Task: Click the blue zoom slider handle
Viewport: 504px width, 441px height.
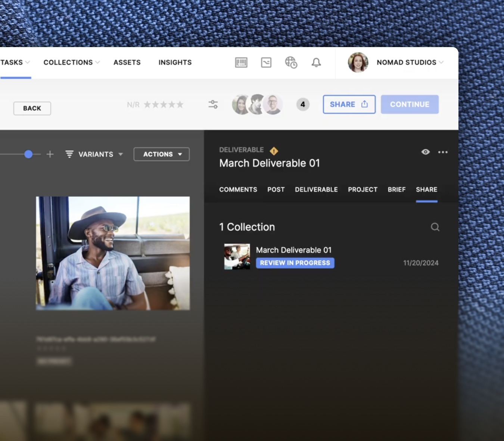Action: click(28, 154)
